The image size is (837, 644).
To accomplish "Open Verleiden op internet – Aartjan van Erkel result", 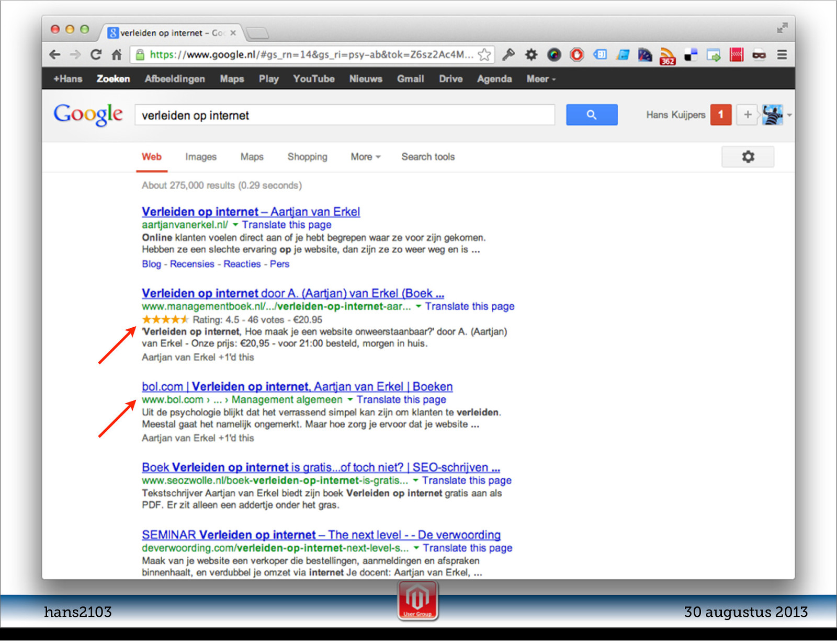I will pyautogui.click(x=251, y=212).
